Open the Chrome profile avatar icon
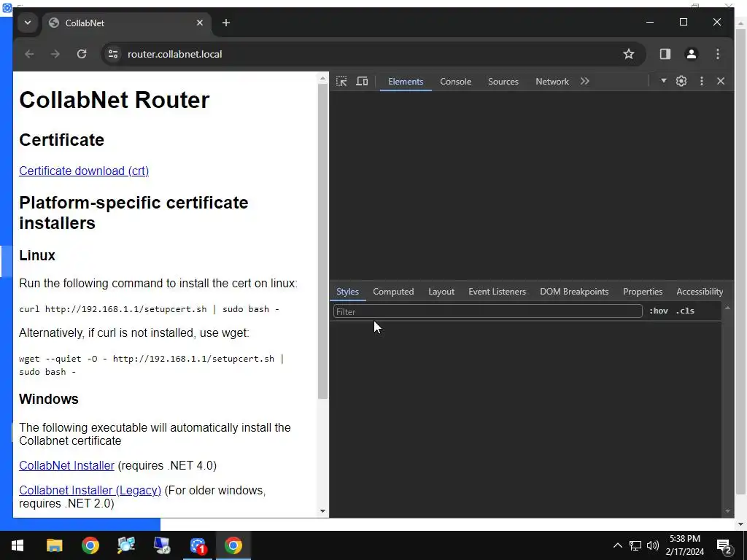Screen dimensions: 747x560 point(692,54)
